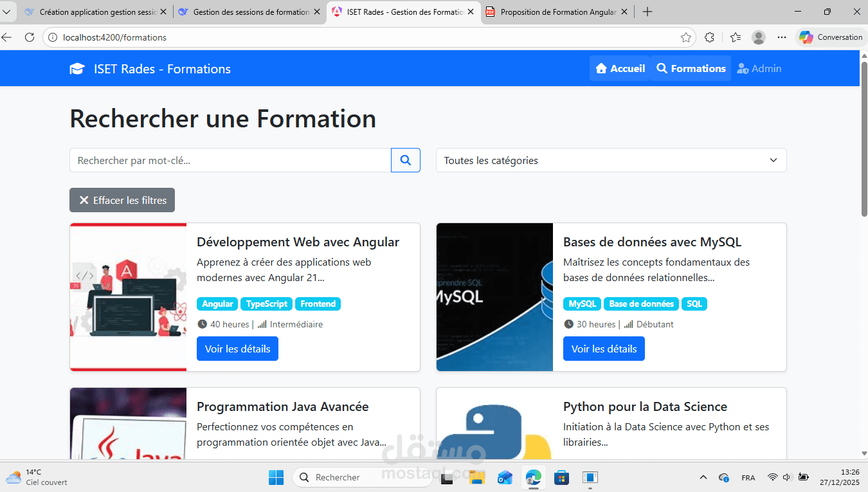Open the browser extensions puzzle icon
The width and height of the screenshot is (868, 492).
click(709, 37)
